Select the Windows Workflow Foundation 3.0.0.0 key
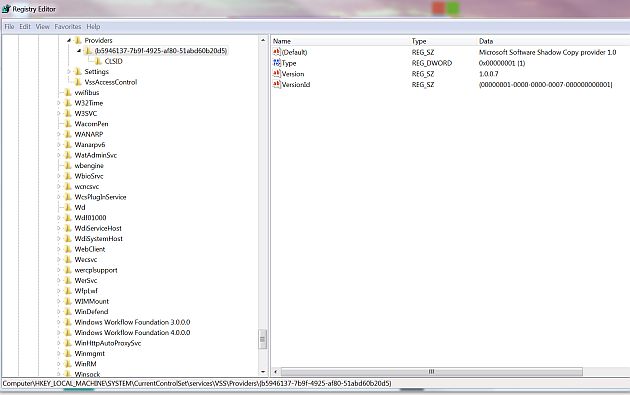This screenshot has height=395, width=630. 132,322
